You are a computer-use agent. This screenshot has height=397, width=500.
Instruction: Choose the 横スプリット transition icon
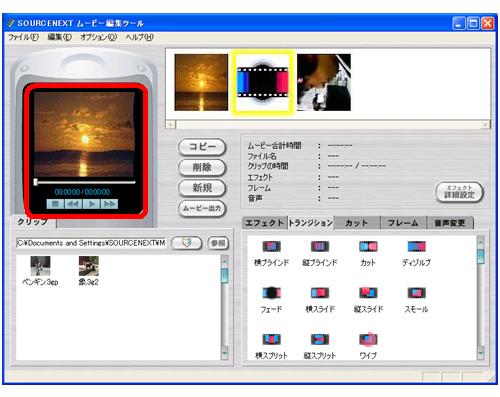pyautogui.click(x=271, y=339)
